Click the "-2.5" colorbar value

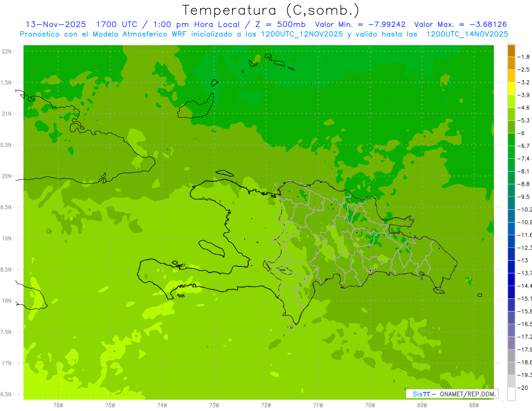(524, 70)
